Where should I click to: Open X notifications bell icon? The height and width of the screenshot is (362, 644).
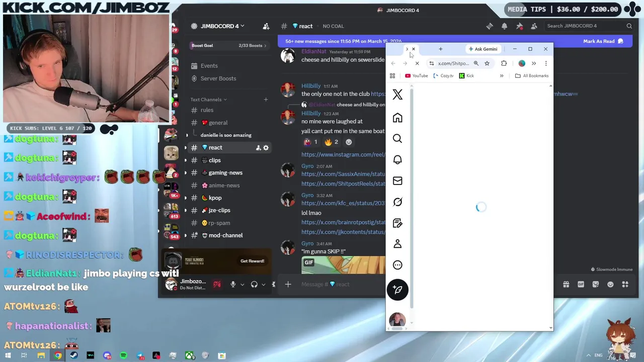coord(397,159)
